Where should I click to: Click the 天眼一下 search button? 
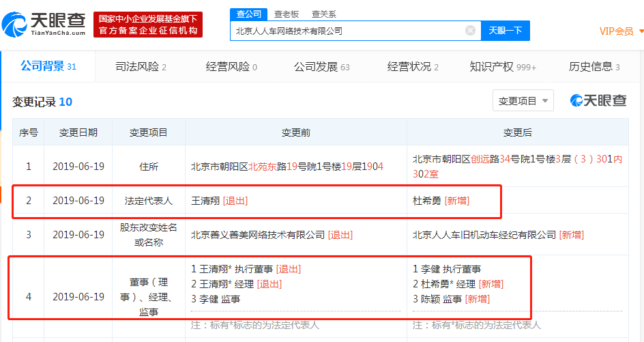tap(506, 31)
